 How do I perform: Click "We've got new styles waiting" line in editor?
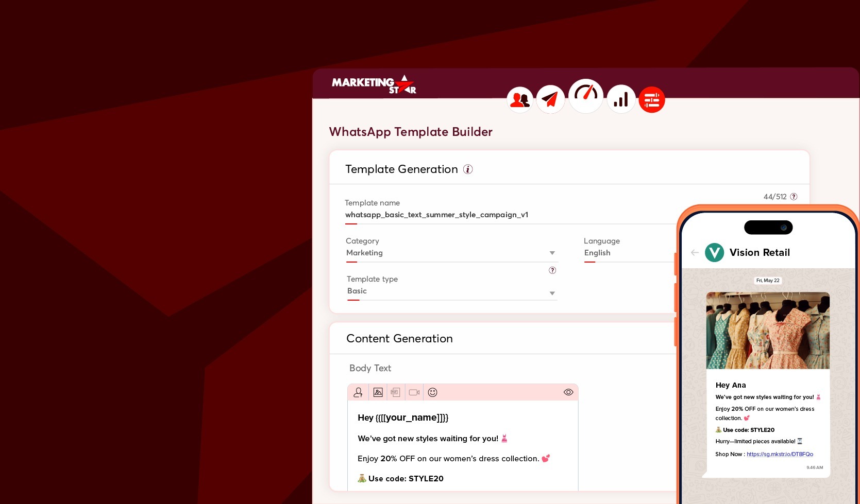(433, 439)
